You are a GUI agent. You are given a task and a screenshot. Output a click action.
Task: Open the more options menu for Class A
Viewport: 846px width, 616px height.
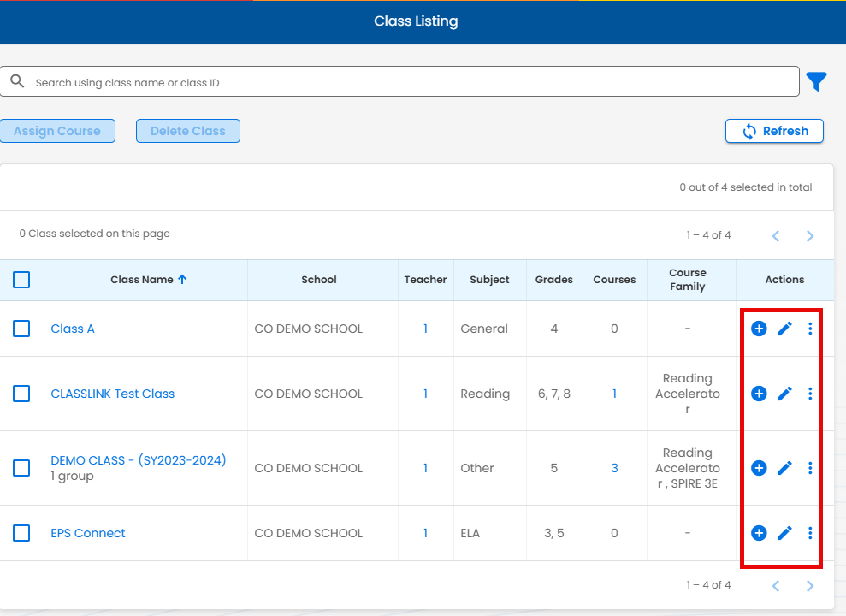(x=810, y=329)
